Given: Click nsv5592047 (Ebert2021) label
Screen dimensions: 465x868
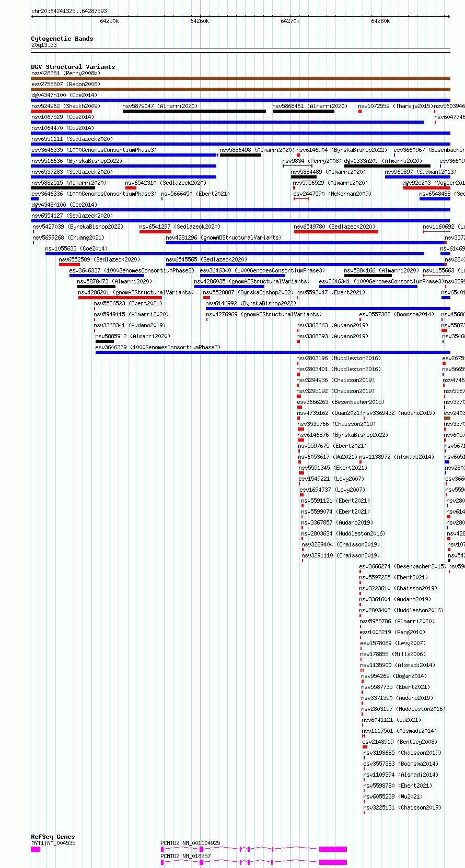Looking at the screenshot, I should click(x=331, y=292).
